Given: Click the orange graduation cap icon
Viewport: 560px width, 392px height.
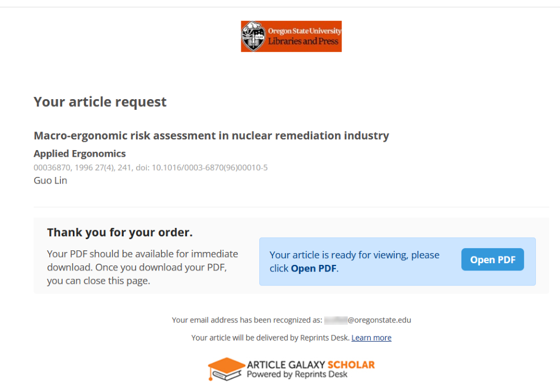Looking at the screenshot, I should coord(226,369).
